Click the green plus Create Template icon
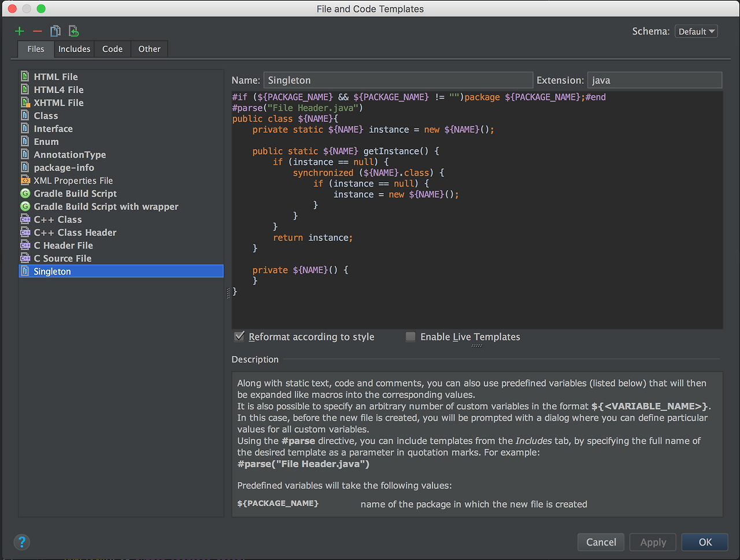The width and height of the screenshot is (740, 560). coord(20,31)
